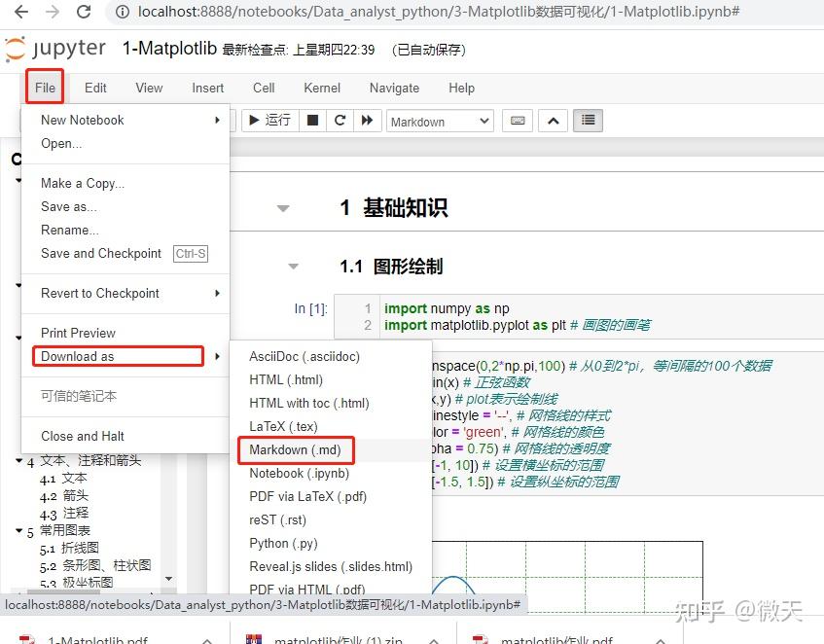
Task: Click the up arrow toolbar icon
Action: coord(554,120)
